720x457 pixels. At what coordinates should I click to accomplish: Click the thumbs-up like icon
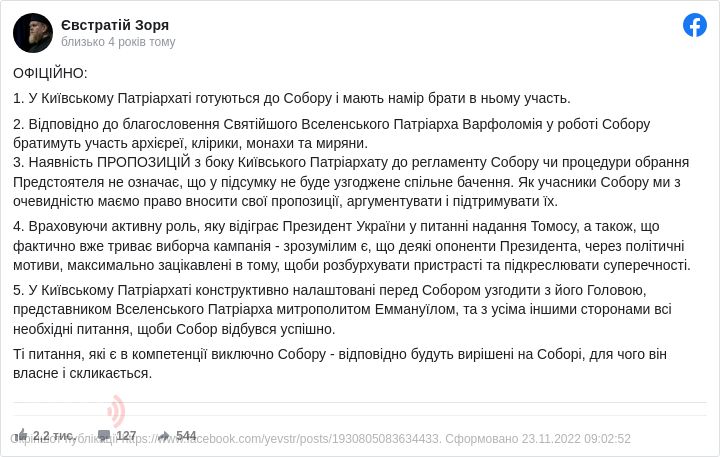coord(21,435)
